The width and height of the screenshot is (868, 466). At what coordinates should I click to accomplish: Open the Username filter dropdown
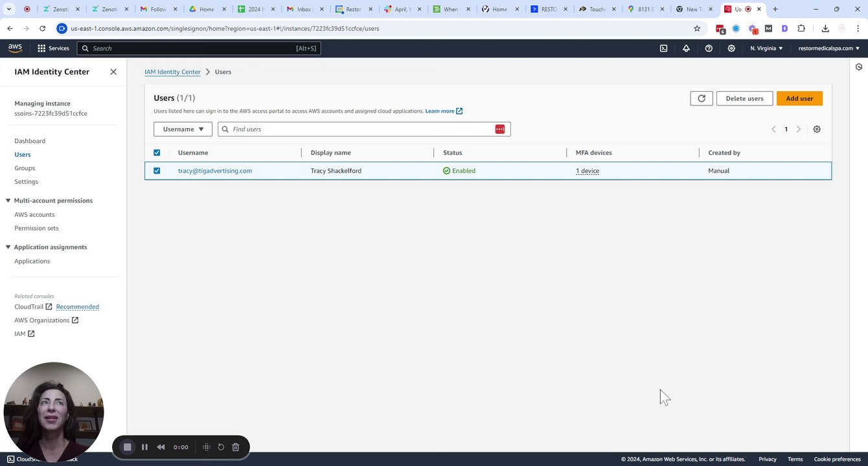(183, 129)
